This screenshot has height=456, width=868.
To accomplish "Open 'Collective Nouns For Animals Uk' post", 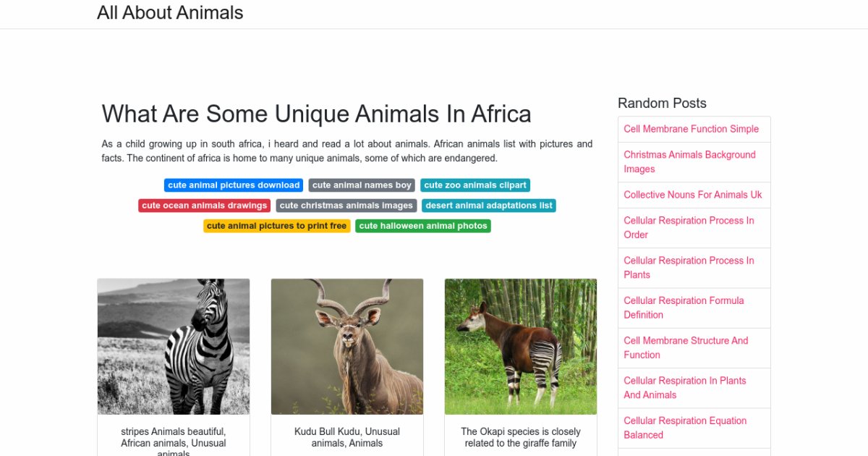I will coord(692,195).
